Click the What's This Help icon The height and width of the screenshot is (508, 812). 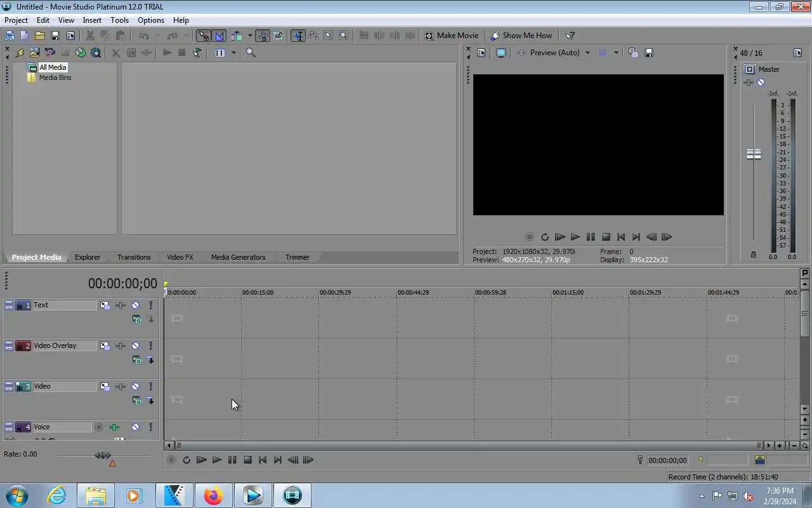tap(570, 36)
